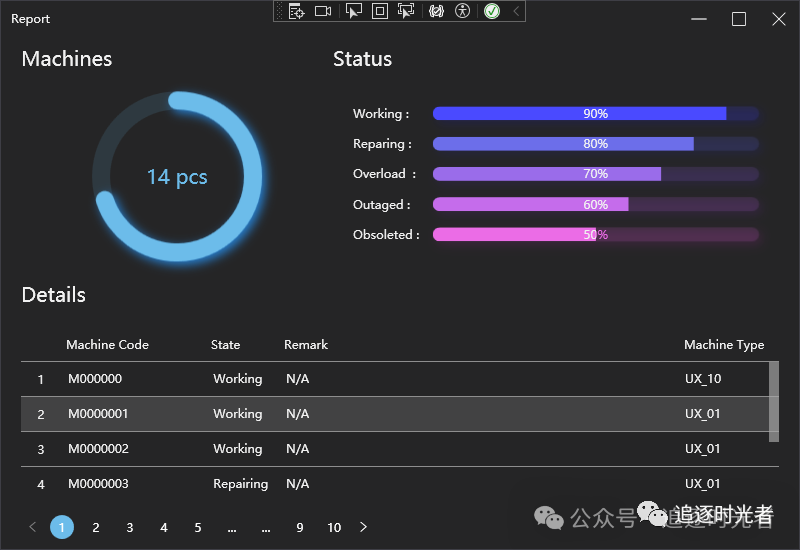Click the UX_10 machine type cell
The image size is (800, 550).
(703, 379)
